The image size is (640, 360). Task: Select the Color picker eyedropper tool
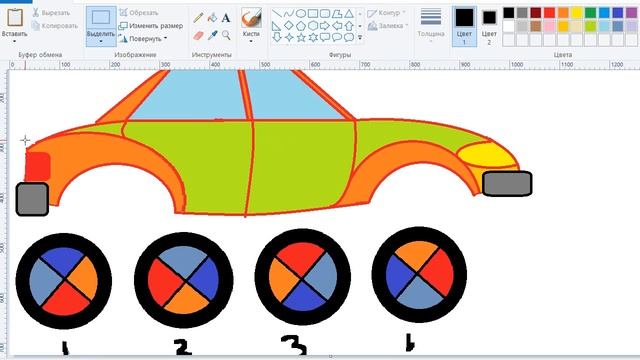pos(212,36)
